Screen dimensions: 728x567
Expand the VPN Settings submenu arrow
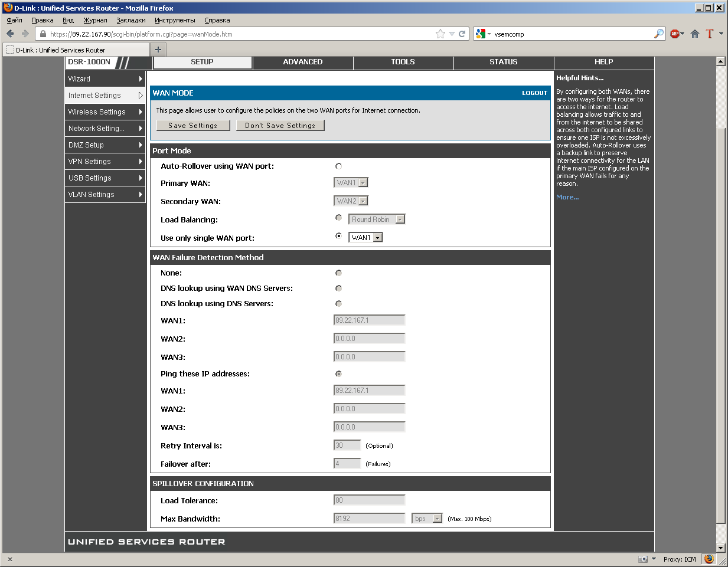pos(141,161)
